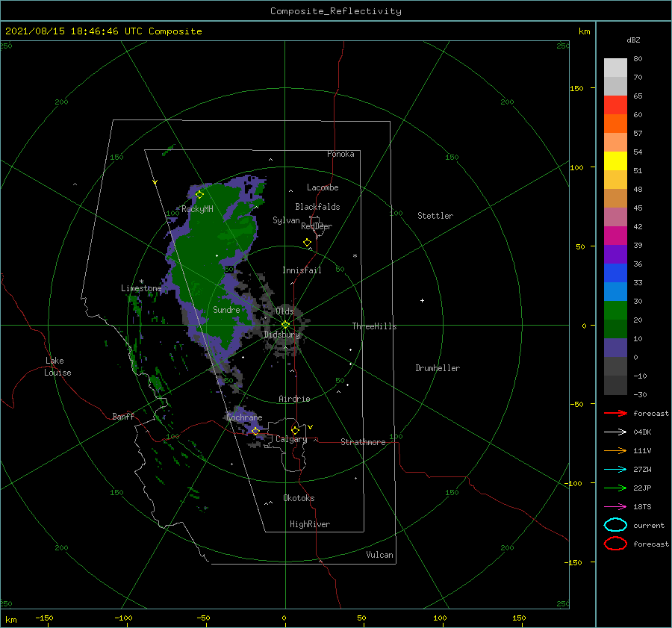Click the Strathmore town label

click(363, 442)
